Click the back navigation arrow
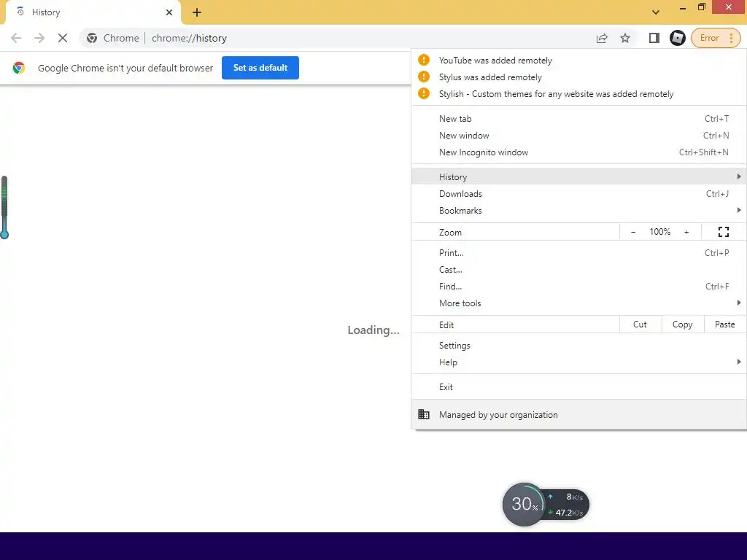Viewport: 747px width, 560px height. [16, 38]
